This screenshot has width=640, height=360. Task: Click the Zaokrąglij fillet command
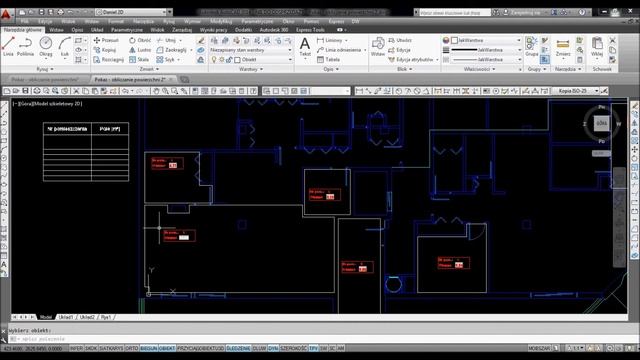pyautogui.click(x=172, y=50)
